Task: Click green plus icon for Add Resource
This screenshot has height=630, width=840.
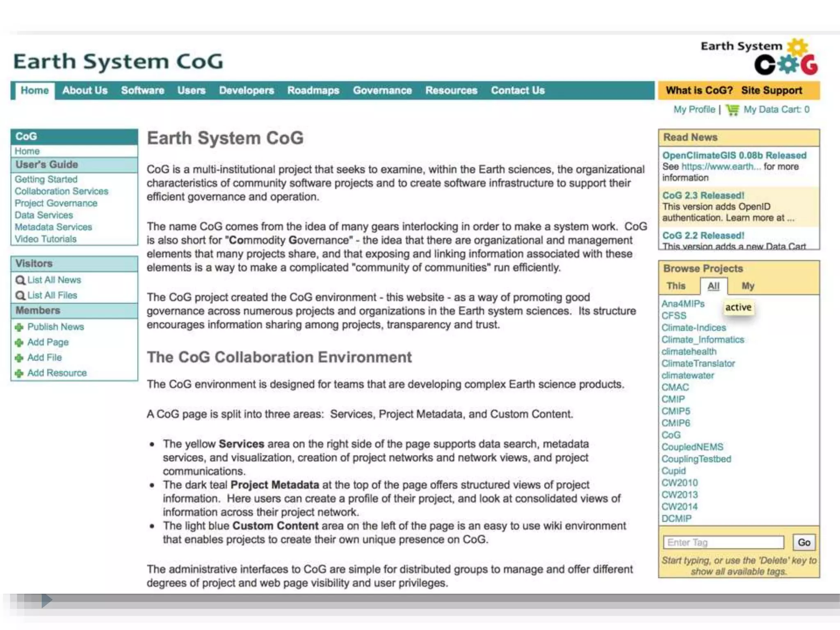Action: (19, 373)
